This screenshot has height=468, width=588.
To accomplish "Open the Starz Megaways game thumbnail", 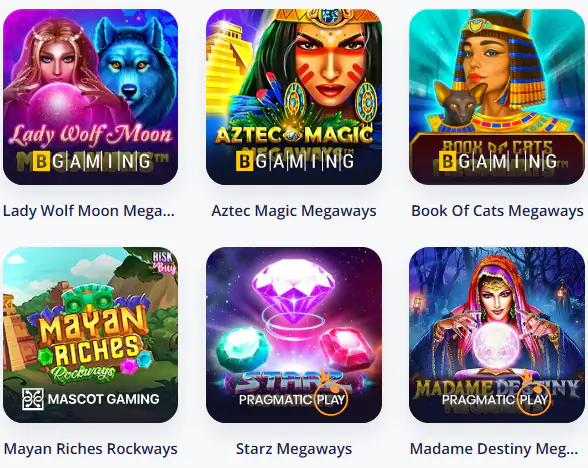I will pos(294,335).
